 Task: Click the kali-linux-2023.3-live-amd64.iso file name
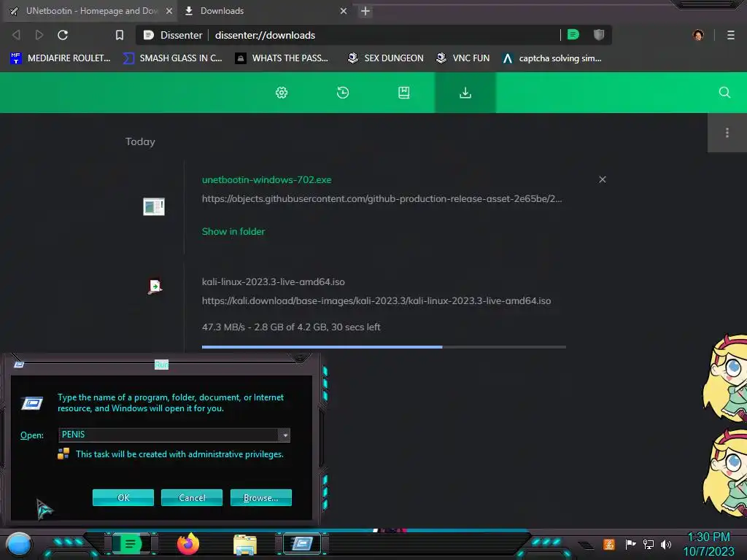point(273,281)
